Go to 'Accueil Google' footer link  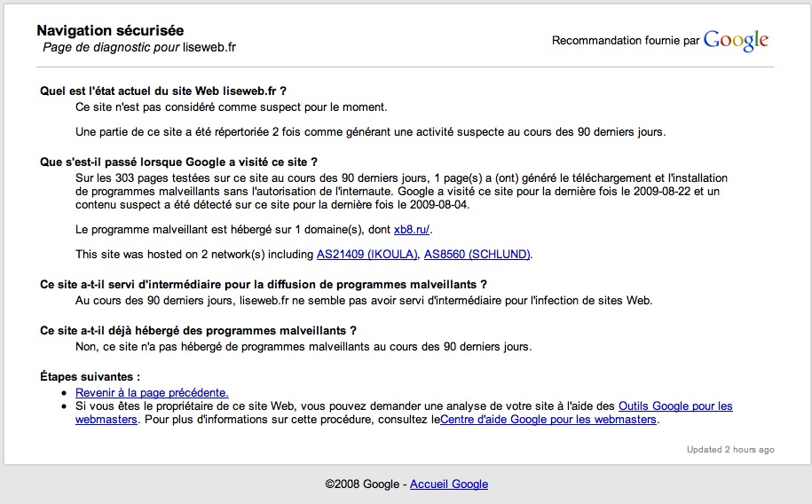coord(448,484)
